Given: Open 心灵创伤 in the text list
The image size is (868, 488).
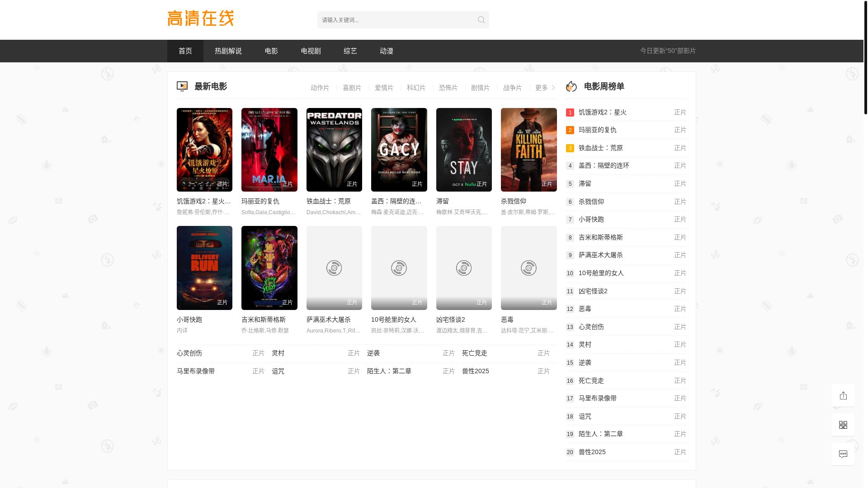Looking at the screenshot, I should pos(189,353).
